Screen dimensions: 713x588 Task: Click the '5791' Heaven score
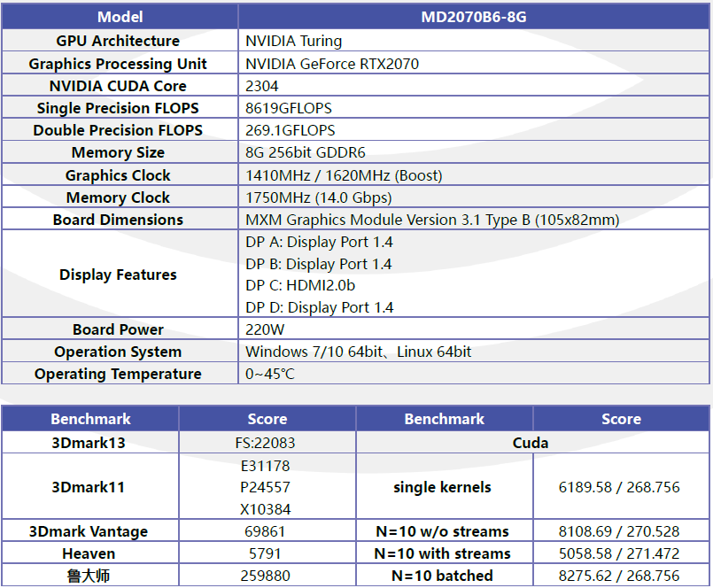(x=265, y=553)
